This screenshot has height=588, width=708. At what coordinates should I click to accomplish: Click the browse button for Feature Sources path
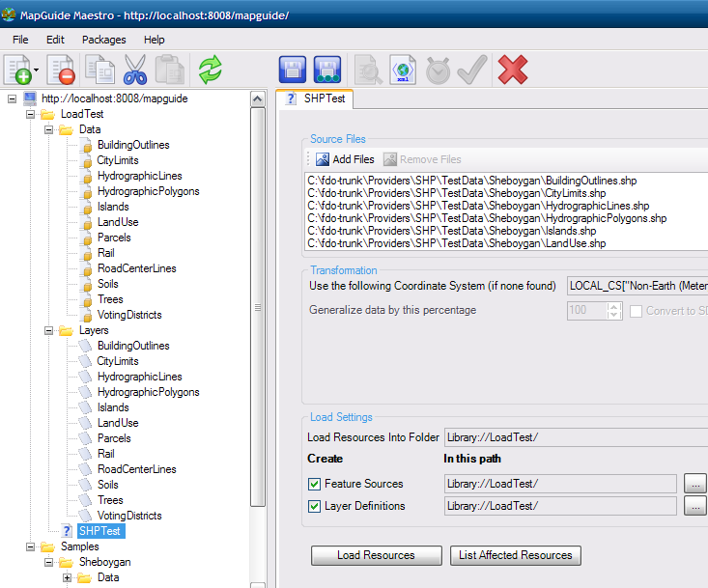pos(695,484)
